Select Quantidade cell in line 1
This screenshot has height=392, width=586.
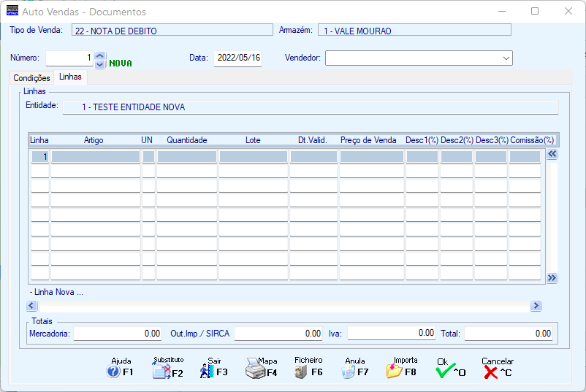(187, 157)
